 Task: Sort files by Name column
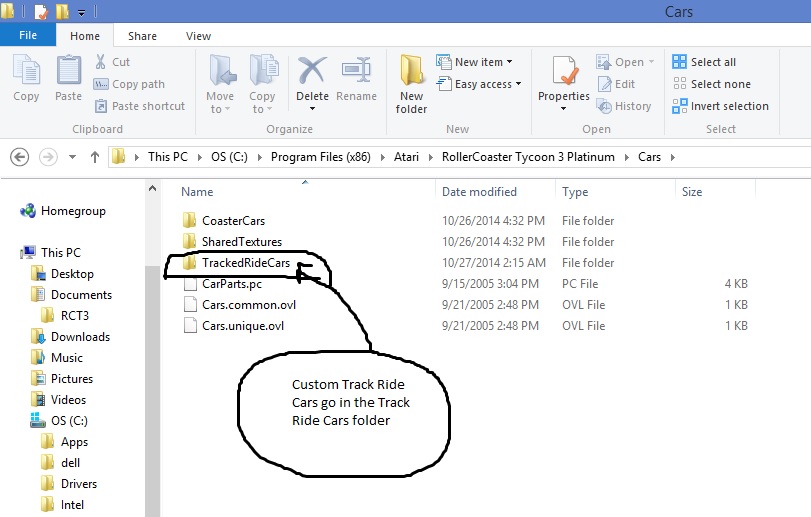[x=197, y=192]
